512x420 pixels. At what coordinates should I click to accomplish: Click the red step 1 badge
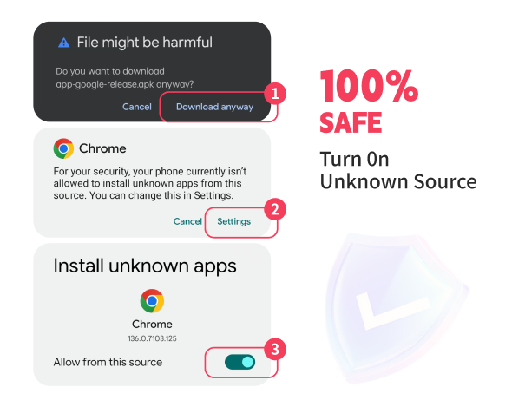[275, 94]
